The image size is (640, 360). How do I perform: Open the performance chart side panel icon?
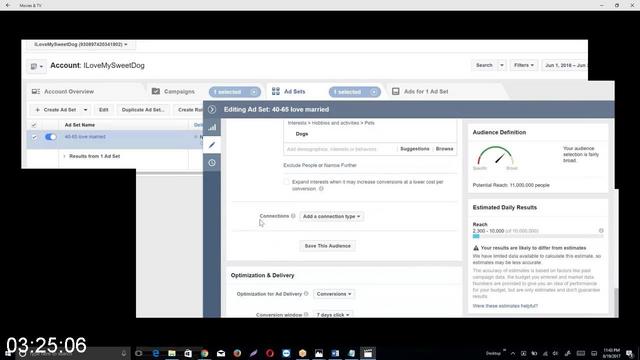[212, 127]
